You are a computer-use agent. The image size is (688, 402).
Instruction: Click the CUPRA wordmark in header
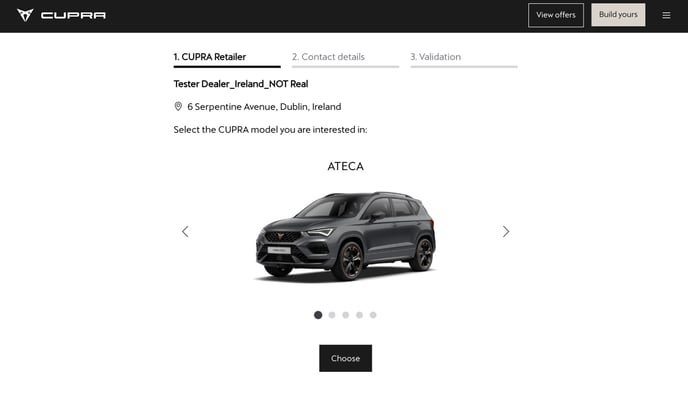tap(73, 15)
